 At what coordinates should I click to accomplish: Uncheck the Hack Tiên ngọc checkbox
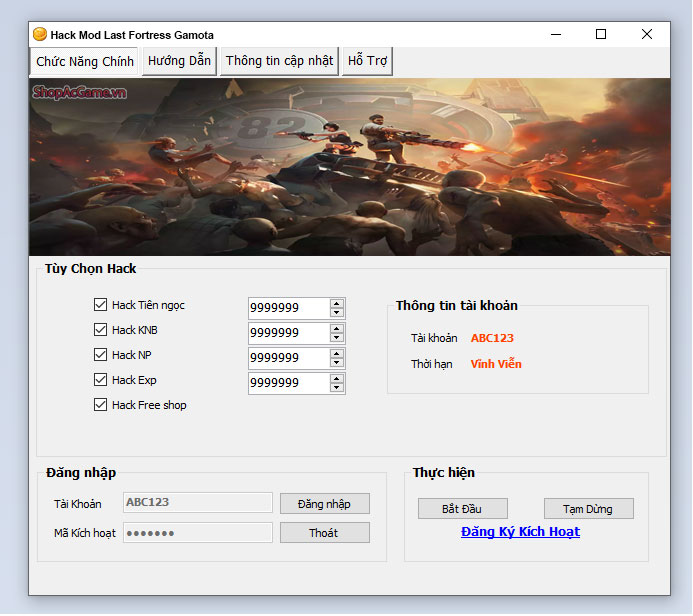tap(100, 305)
